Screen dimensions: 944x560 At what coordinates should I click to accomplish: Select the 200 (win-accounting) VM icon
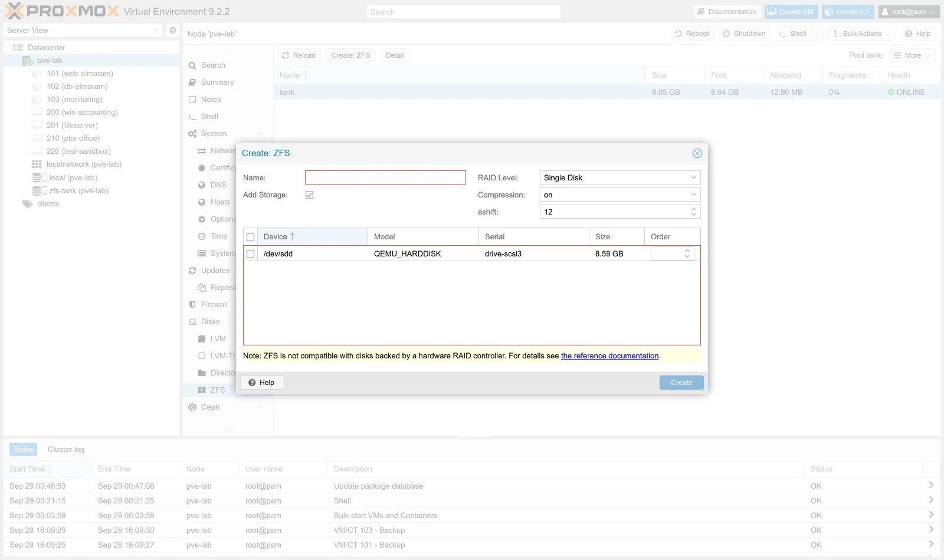pyautogui.click(x=37, y=113)
